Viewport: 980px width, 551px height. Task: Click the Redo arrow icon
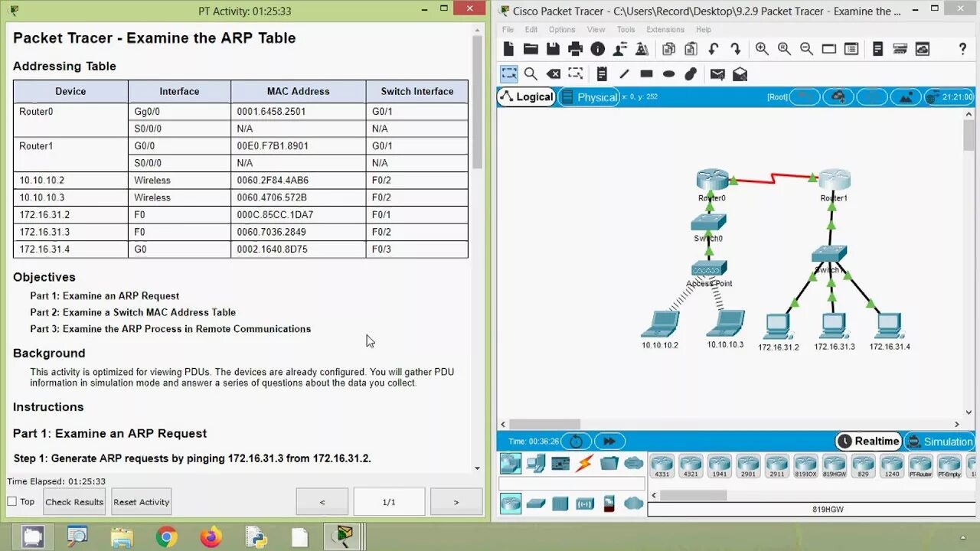(x=736, y=49)
